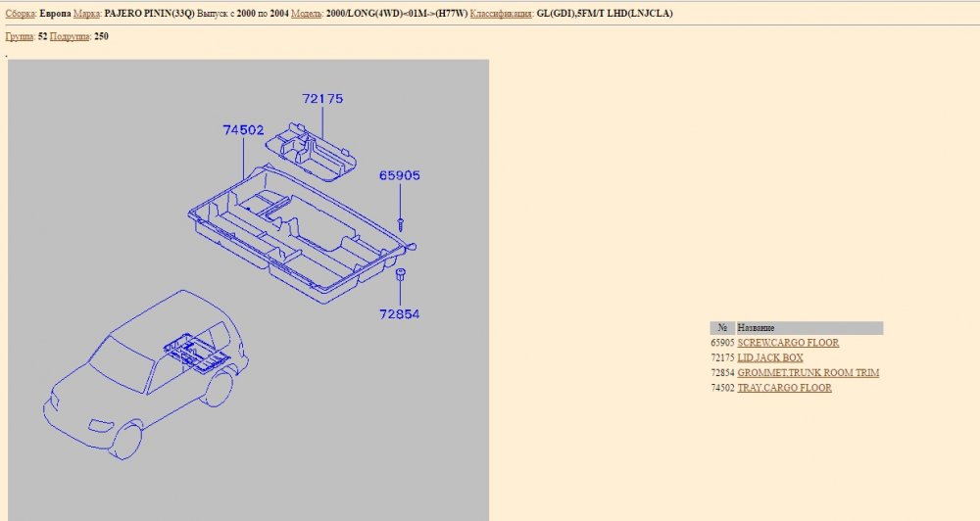Select PAJERO PININ(33Q) model text
Screen dimensions: 980x521
[149, 13]
